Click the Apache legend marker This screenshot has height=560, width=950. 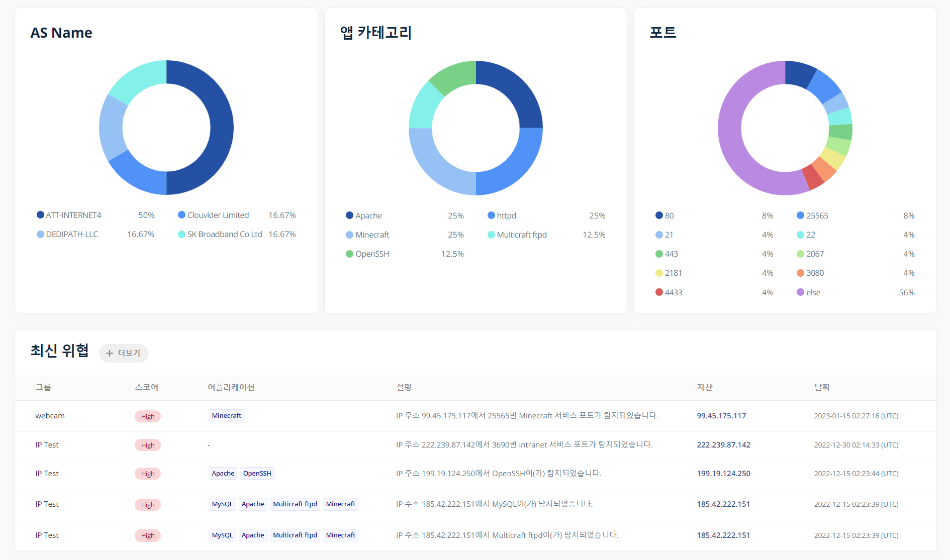pyautogui.click(x=349, y=215)
